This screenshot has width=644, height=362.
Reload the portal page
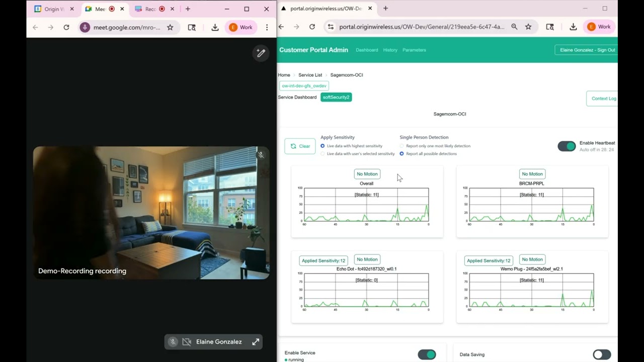312,27
